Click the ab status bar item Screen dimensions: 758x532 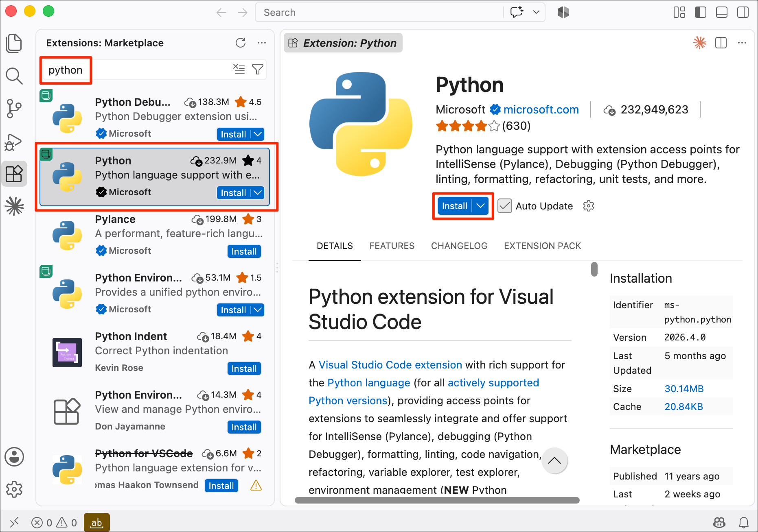click(96, 522)
